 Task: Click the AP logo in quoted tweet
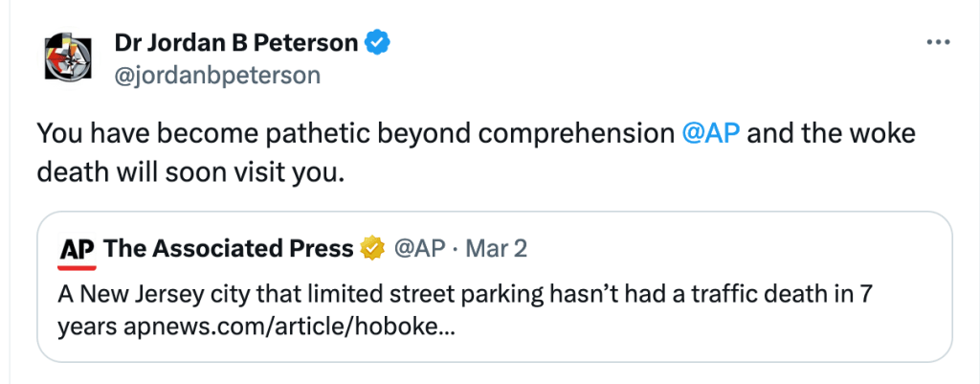click(x=78, y=250)
